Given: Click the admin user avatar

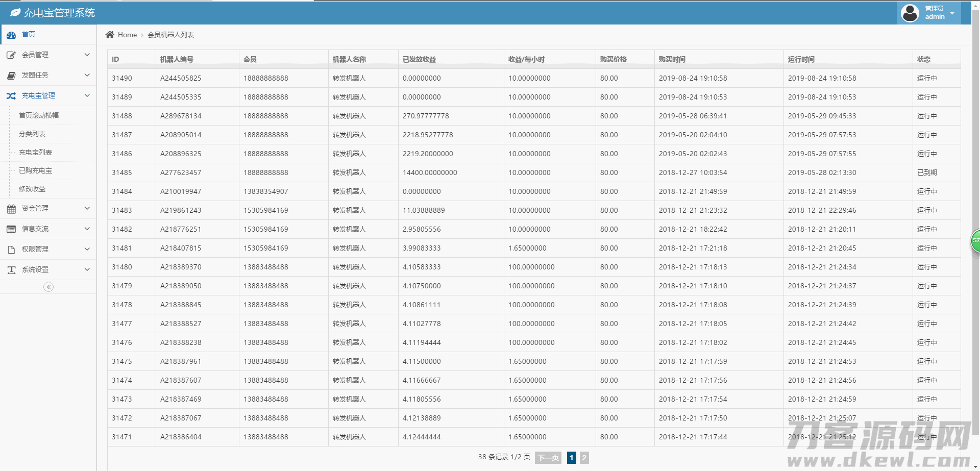Looking at the screenshot, I should [x=910, y=13].
